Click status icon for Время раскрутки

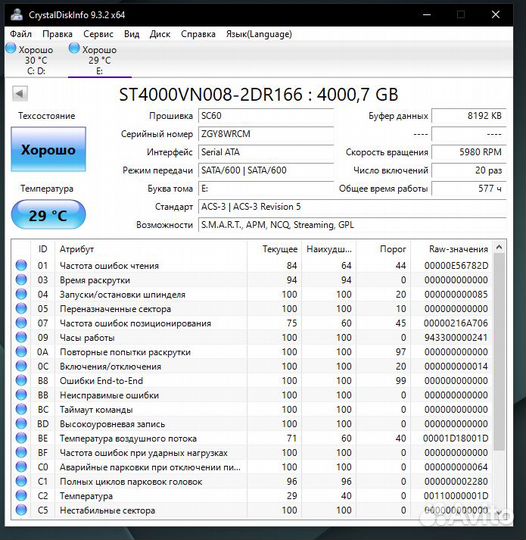21,280
